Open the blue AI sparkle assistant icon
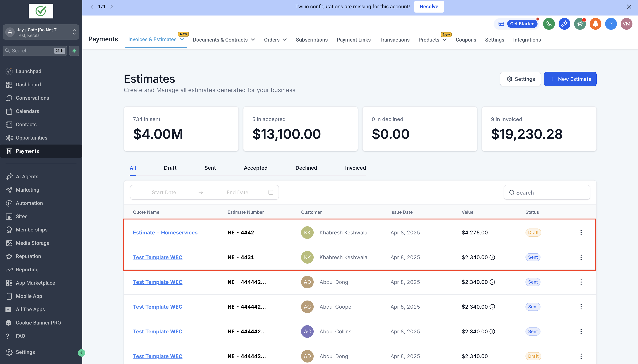This screenshot has height=364, width=638. 564,24
